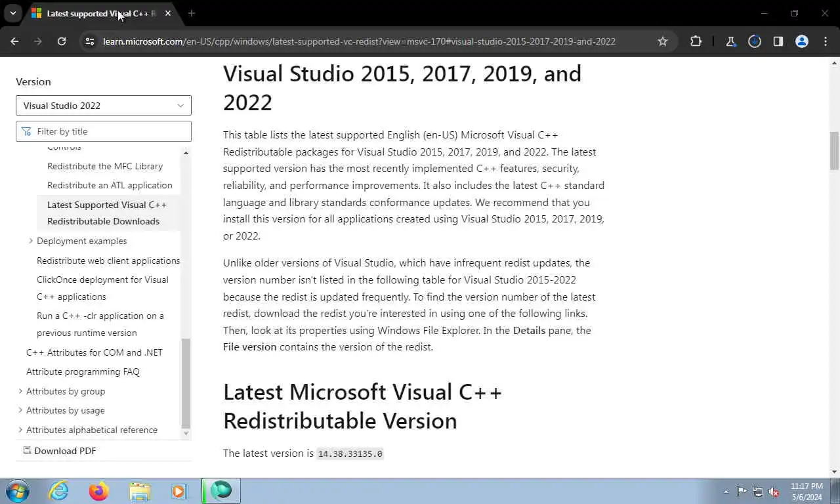Screen dimensions: 840x504
Task: Launch Firefox from taskbar
Action: 99,491
